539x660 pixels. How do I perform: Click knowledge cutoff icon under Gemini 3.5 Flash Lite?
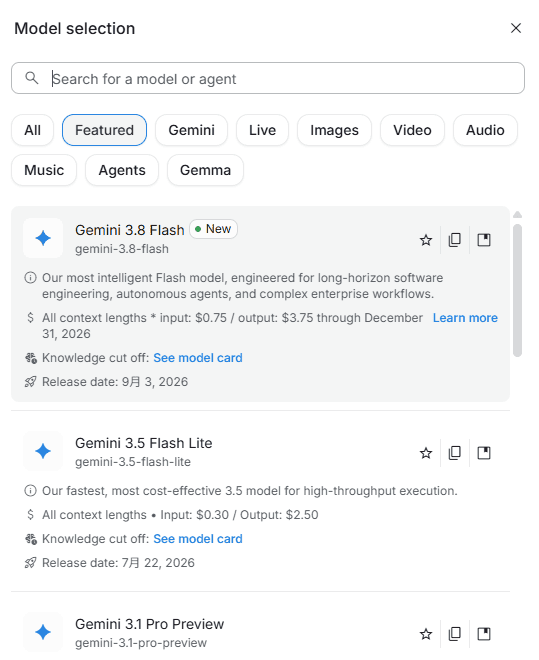31,539
